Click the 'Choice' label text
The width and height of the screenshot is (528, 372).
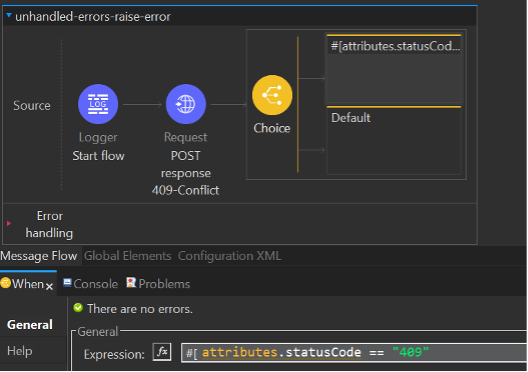272,128
